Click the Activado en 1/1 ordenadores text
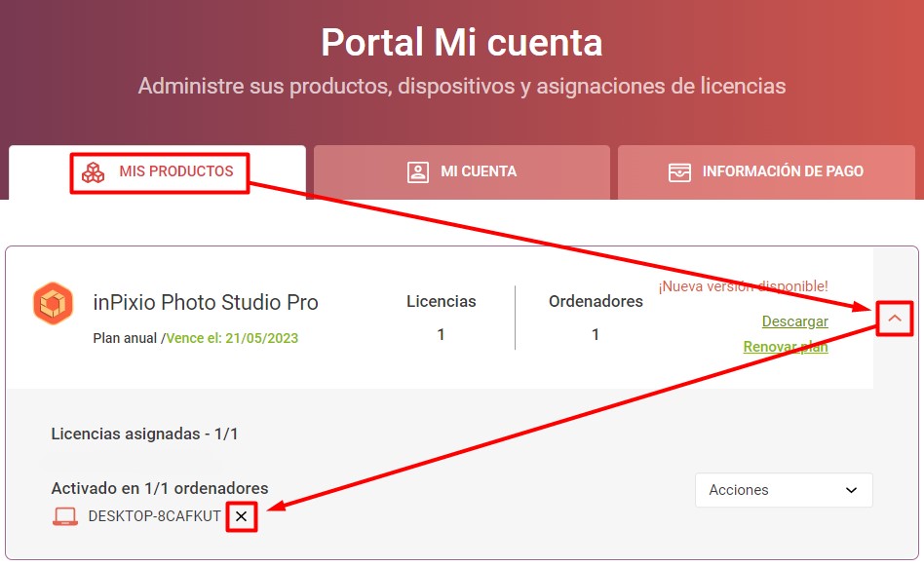 [160, 488]
